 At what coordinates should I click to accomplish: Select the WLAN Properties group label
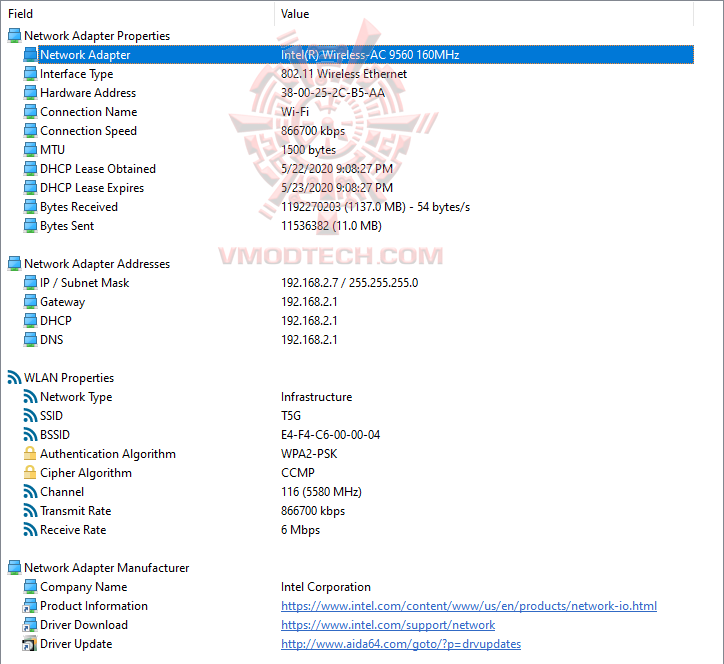click(x=69, y=378)
